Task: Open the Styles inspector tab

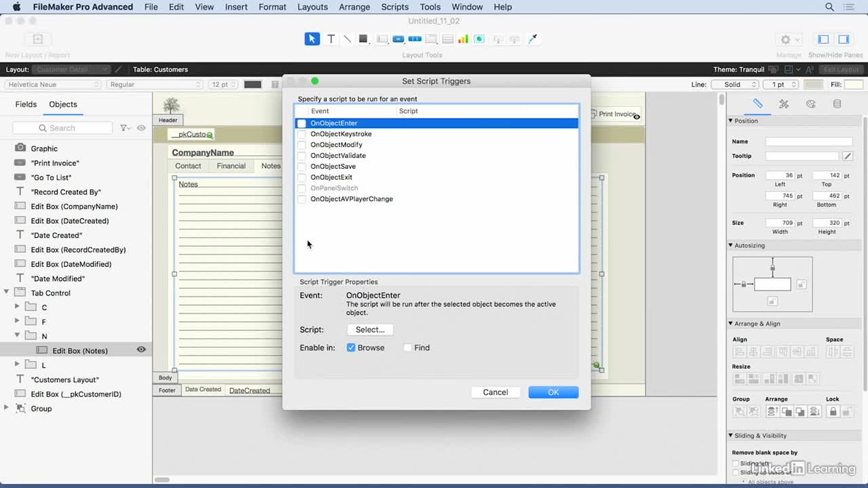Action: click(784, 104)
